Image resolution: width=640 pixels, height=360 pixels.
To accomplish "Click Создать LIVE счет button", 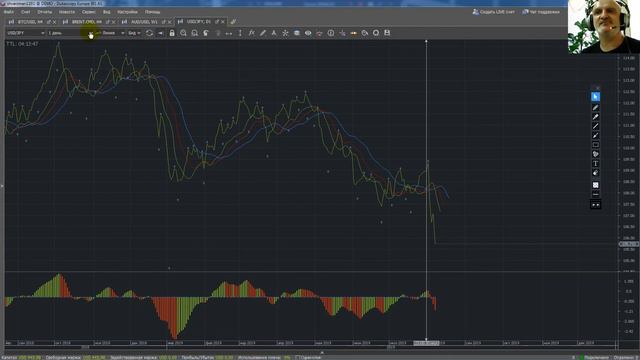I will click(493, 12).
